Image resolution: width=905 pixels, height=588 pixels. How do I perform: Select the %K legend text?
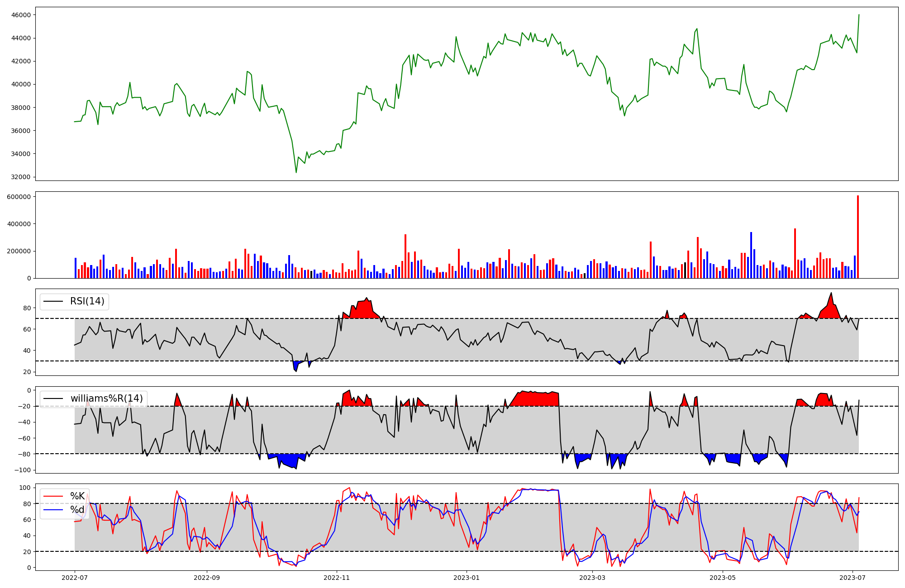pyautogui.click(x=77, y=496)
